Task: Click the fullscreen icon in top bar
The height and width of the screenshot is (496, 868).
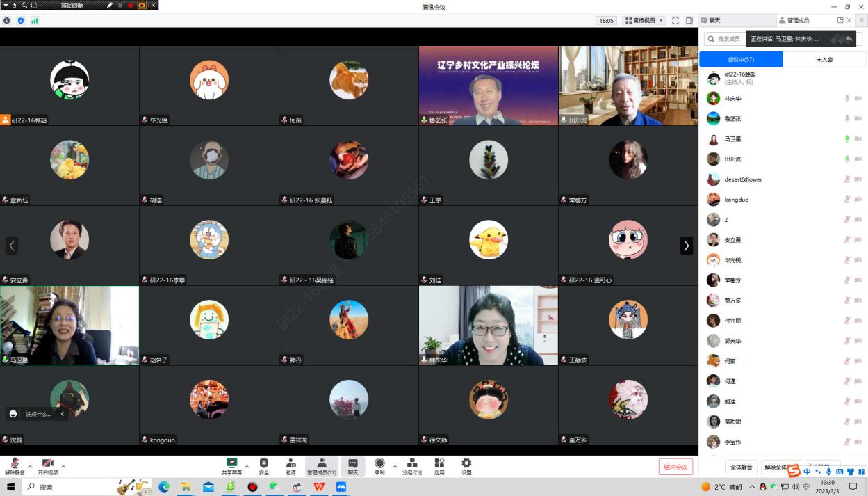Action: pyautogui.click(x=675, y=21)
